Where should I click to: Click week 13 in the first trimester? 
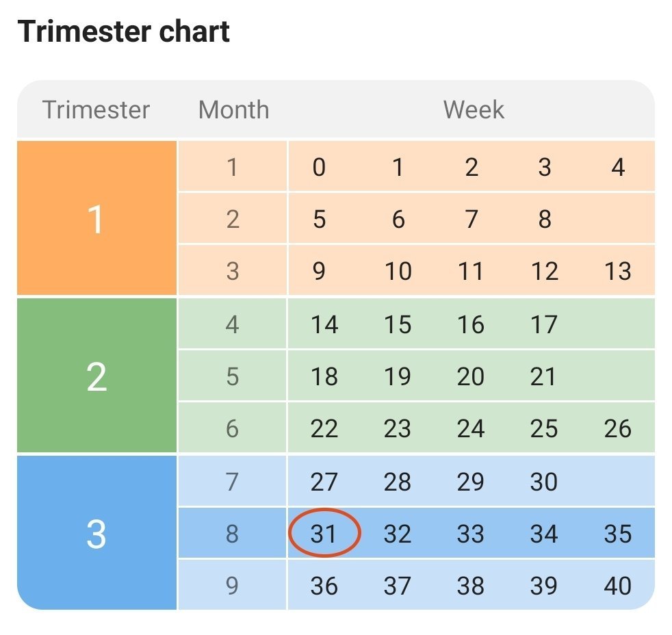[617, 272]
